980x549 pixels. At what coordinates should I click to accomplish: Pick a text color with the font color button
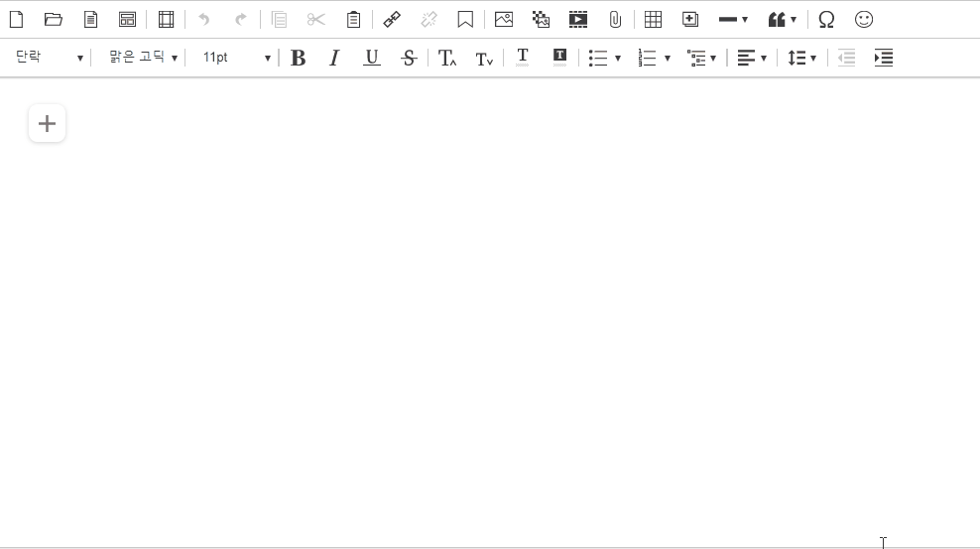click(x=523, y=58)
